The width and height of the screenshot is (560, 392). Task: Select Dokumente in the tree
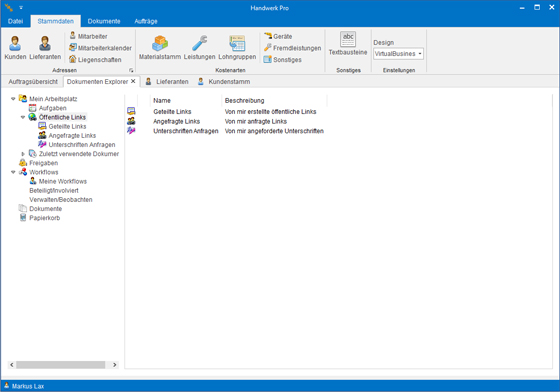tap(45, 208)
